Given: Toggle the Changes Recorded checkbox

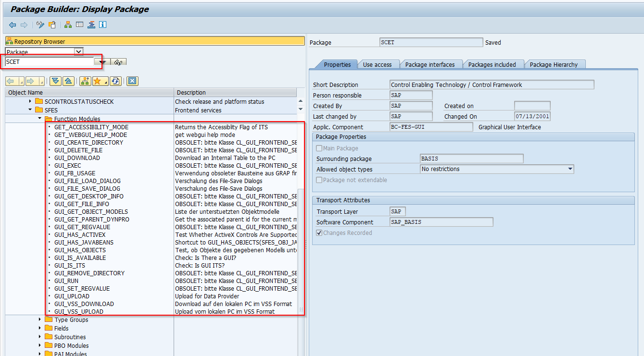Looking at the screenshot, I should tap(319, 233).
